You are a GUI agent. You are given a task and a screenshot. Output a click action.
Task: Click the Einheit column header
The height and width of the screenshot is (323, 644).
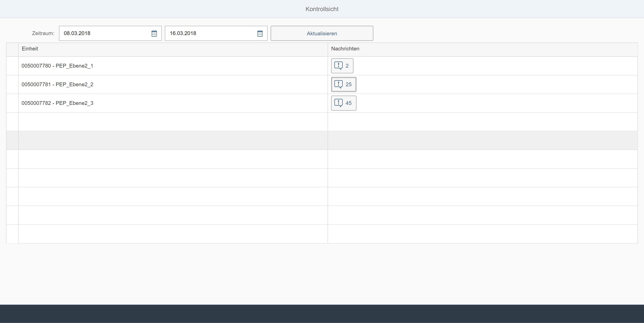coord(30,49)
